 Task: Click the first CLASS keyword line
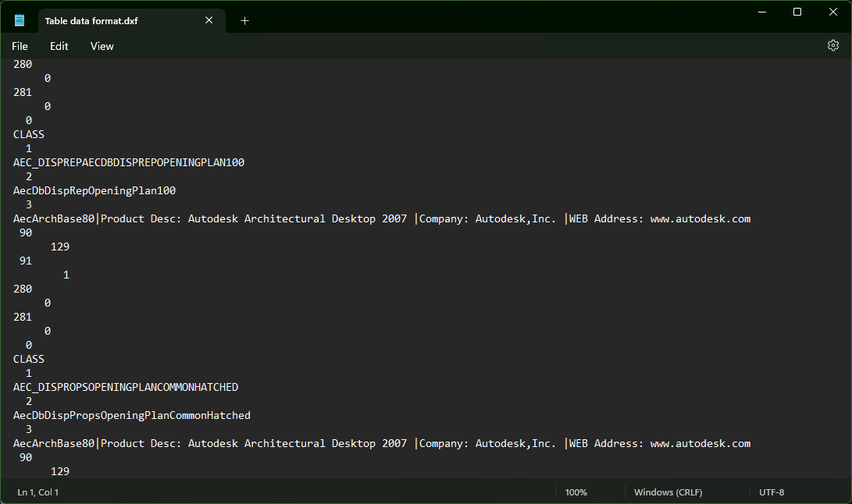28,134
